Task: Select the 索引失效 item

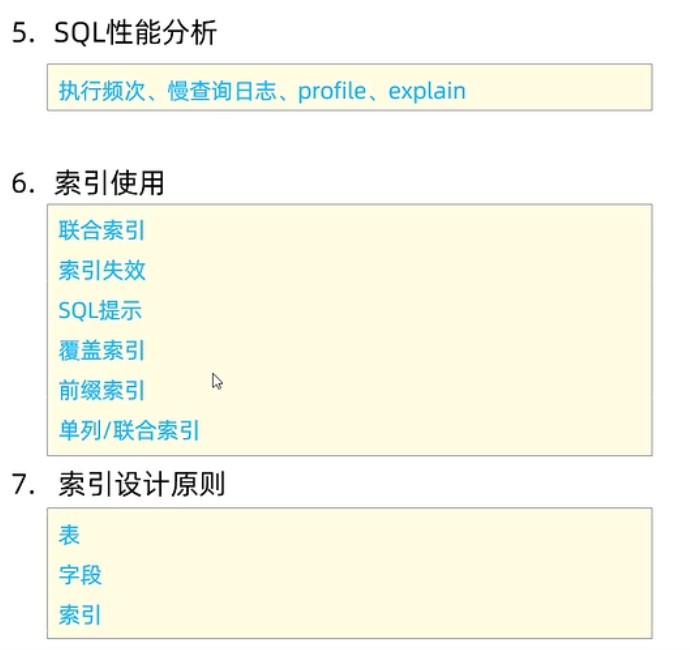Action: [102, 270]
